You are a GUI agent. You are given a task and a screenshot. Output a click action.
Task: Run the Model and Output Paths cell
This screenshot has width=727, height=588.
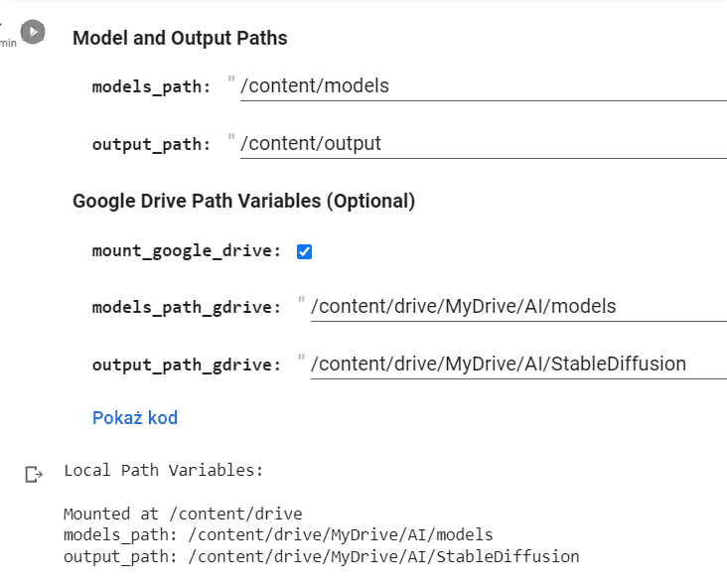33,32
